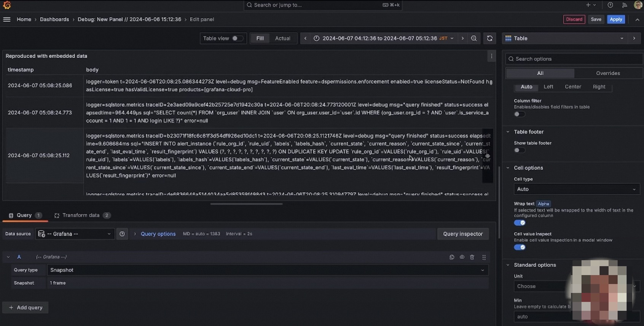Open the news feed icon
Viewport: 644px width, 326px height.
coord(624,5)
